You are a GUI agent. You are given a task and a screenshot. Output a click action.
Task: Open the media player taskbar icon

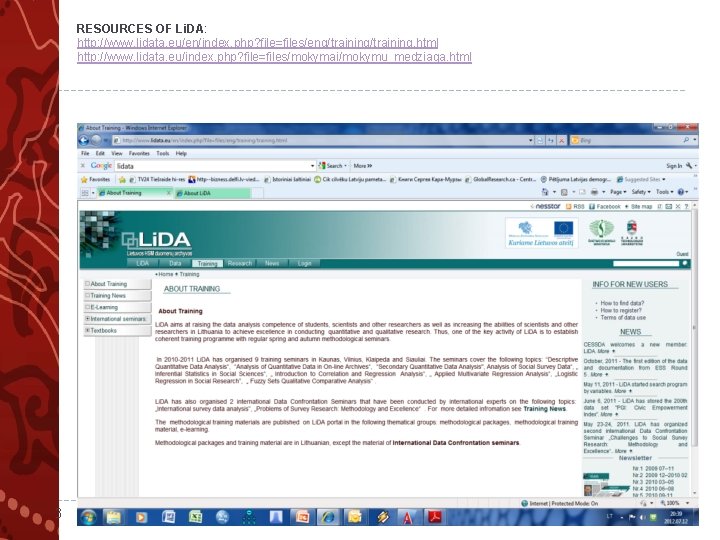pos(141,518)
